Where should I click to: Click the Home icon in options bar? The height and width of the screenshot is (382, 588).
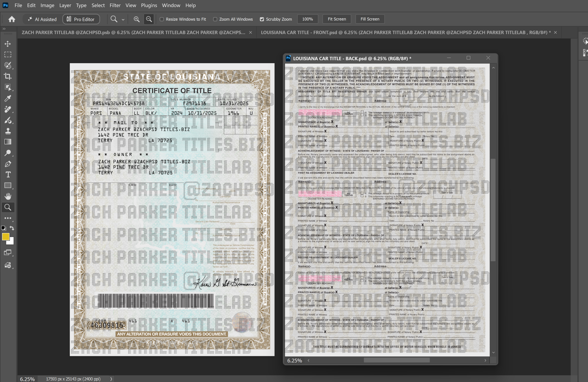click(x=12, y=19)
